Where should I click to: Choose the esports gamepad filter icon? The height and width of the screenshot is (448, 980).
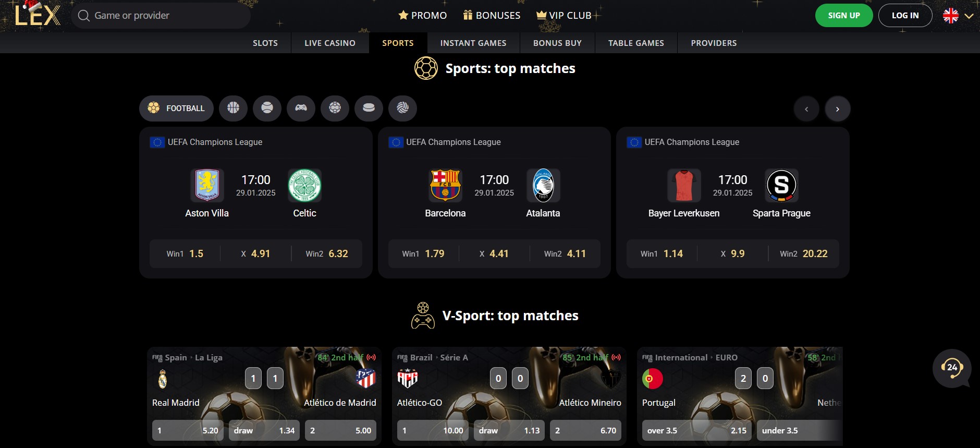click(x=301, y=108)
